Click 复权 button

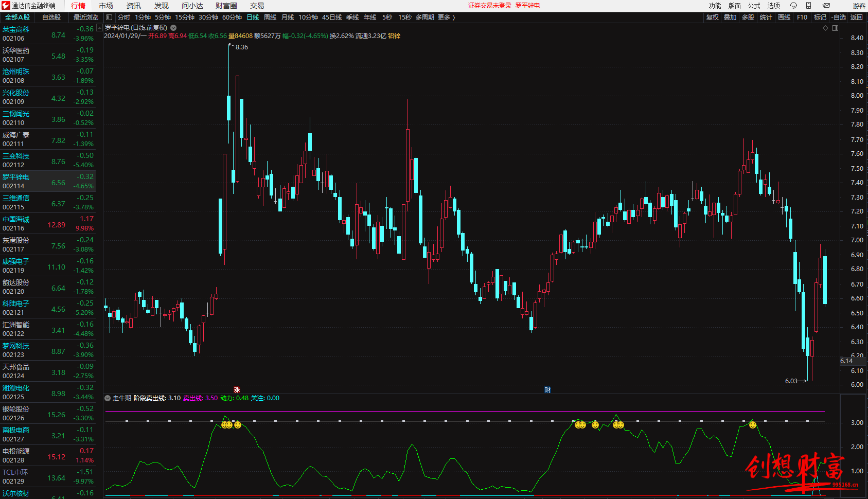pos(713,17)
